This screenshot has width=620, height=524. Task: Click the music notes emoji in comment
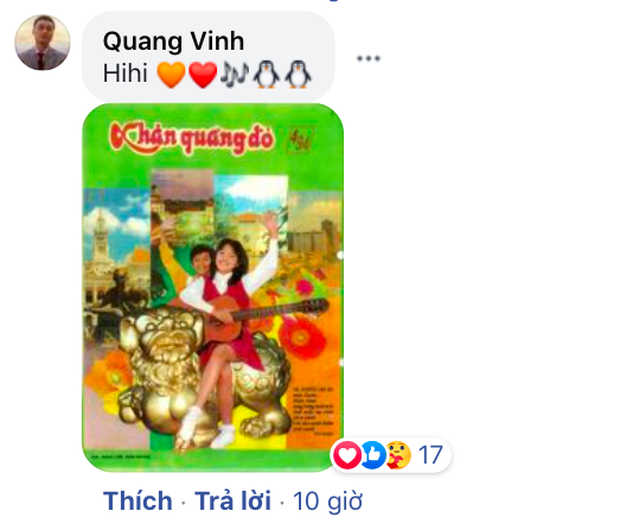point(234,74)
